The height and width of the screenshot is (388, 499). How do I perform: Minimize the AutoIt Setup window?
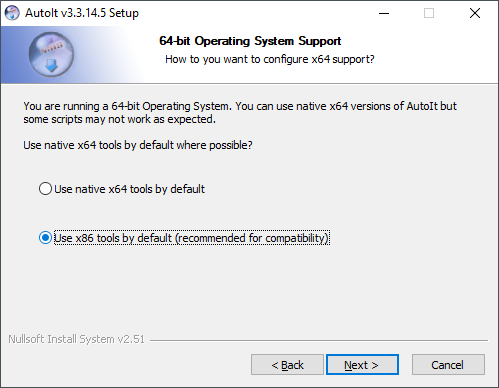pos(384,13)
